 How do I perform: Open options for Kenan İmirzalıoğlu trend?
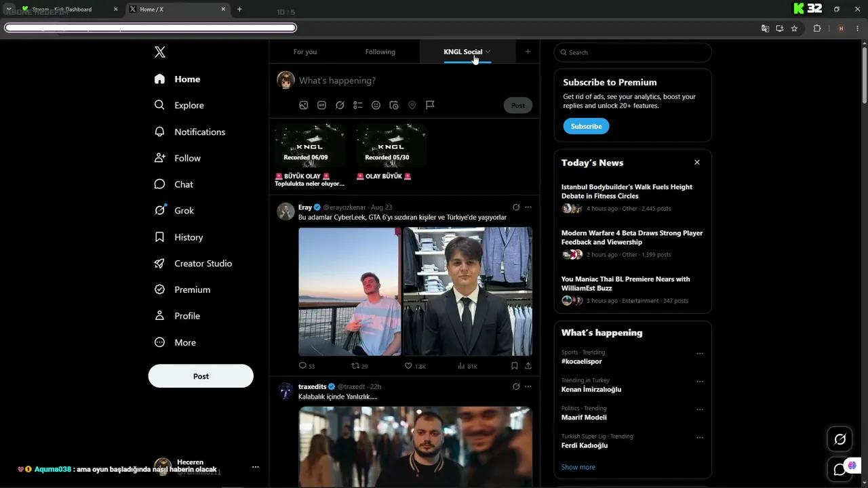click(700, 382)
